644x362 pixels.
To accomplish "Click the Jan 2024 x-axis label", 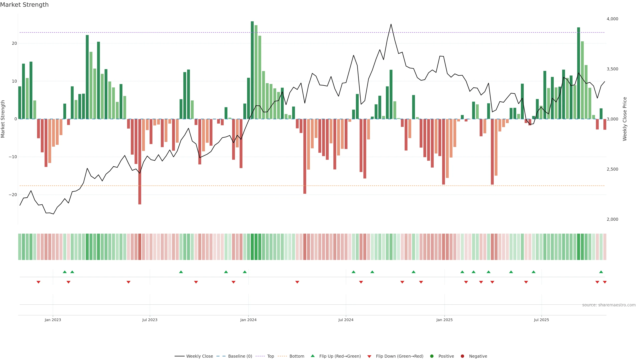I will click(x=248, y=320).
